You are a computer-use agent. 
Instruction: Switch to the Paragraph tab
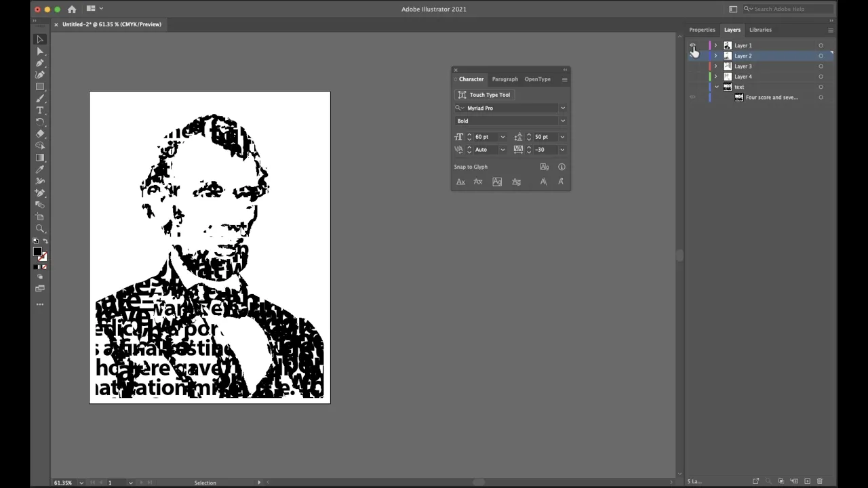coord(505,79)
